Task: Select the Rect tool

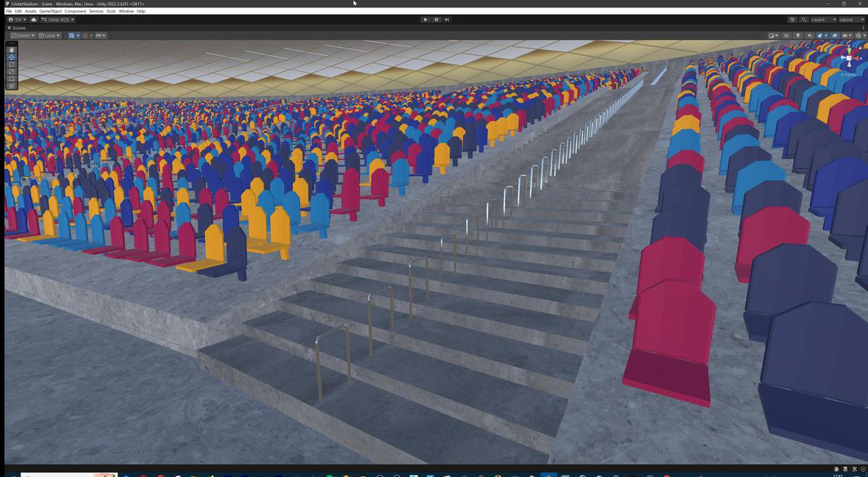Action: [x=12, y=79]
